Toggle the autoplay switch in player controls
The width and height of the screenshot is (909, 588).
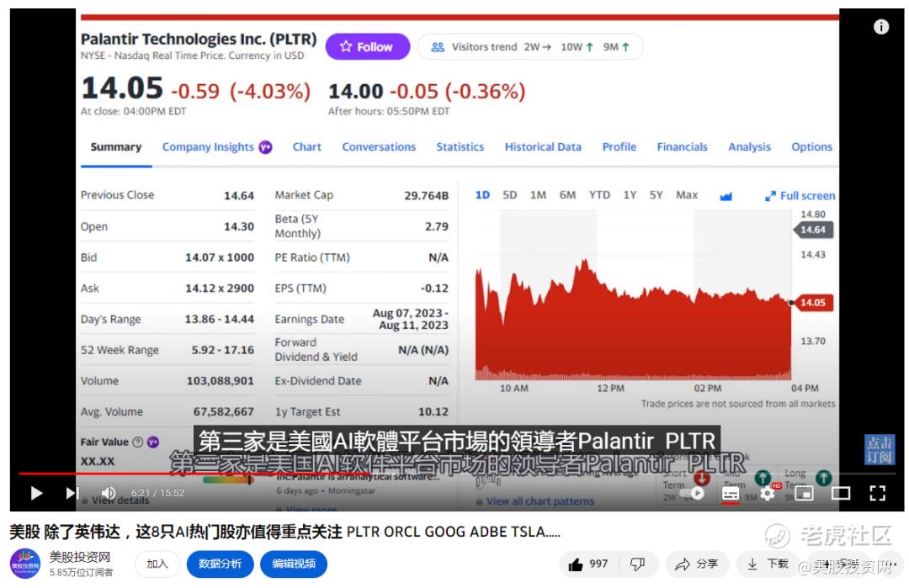coord(694,494)
